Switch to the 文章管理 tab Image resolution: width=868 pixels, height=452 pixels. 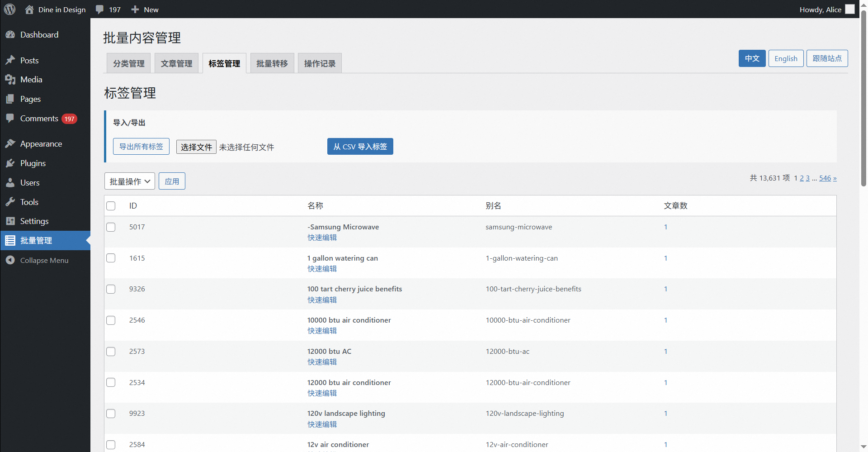pyautogui.click(x=176, y=63)
